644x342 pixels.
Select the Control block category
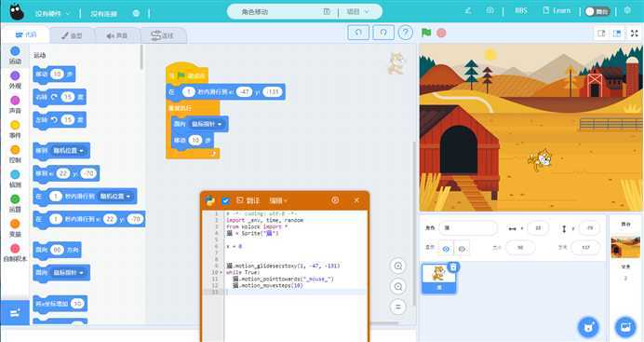coord(15,155)
